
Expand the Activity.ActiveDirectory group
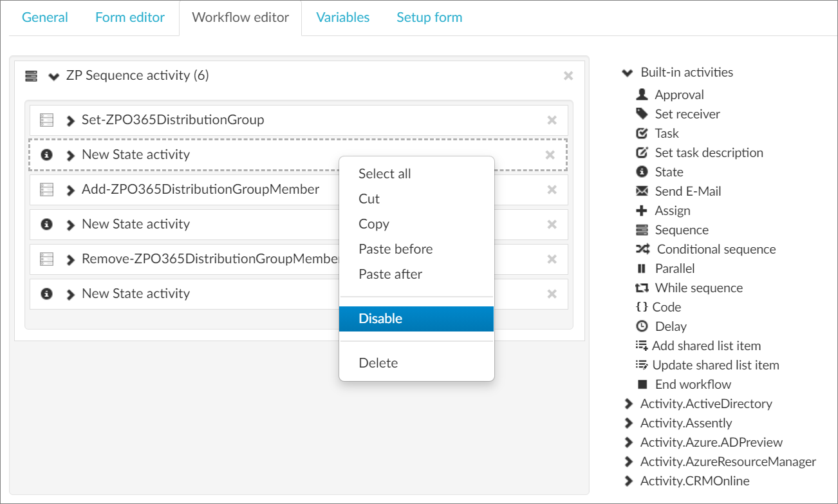(x=628, y=404)
